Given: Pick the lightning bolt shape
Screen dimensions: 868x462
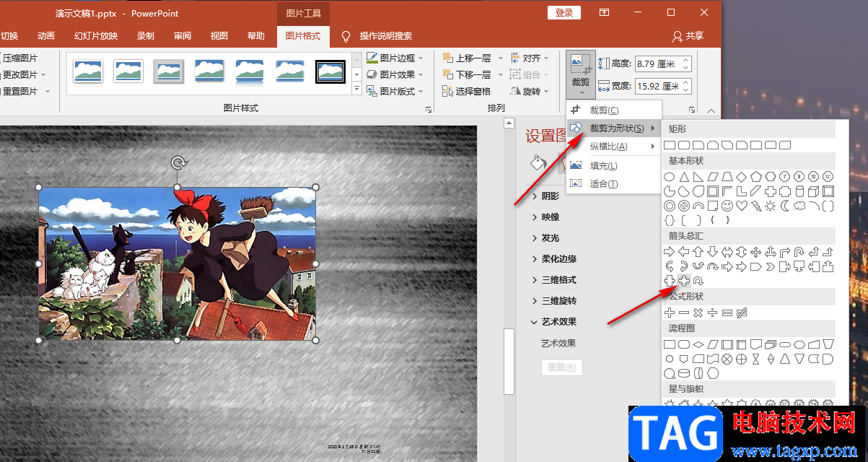Looking at the screenshot, I should (756, 206).
